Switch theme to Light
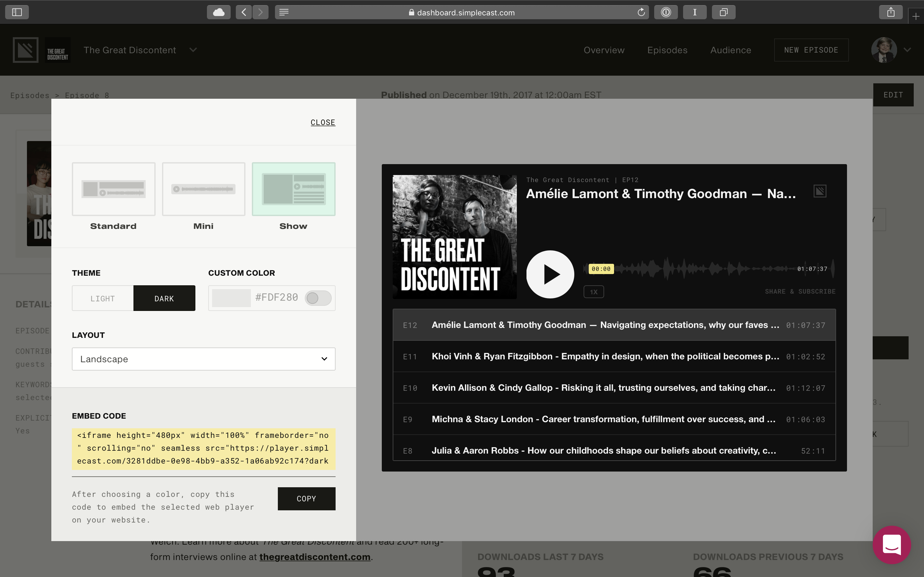The height and width of the screenshot is (577, 924). coord(103,298)
